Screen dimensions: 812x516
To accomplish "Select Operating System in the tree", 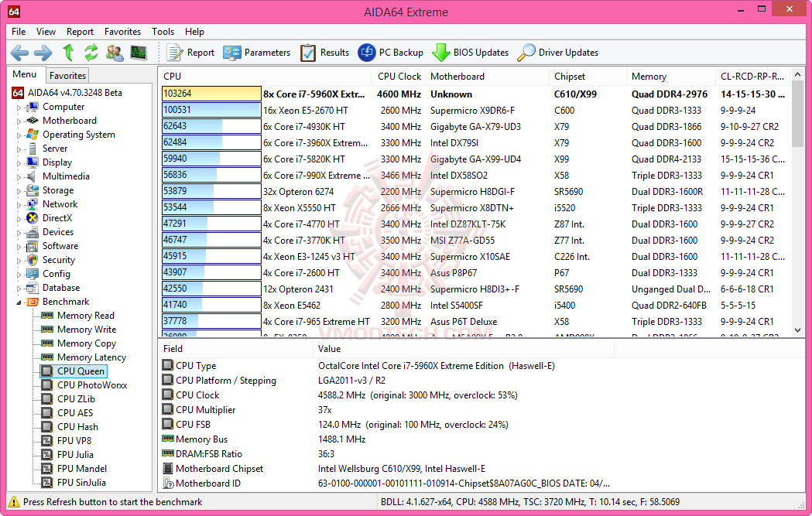I will [x=79, y=135].
